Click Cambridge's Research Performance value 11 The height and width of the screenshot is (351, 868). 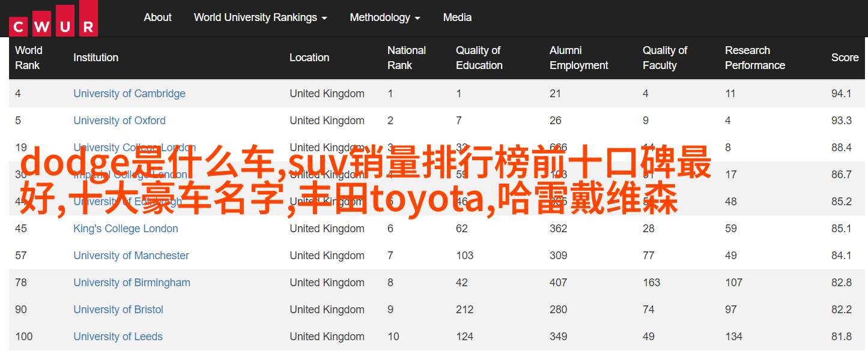pyautogui.click(x=730, y=94)
